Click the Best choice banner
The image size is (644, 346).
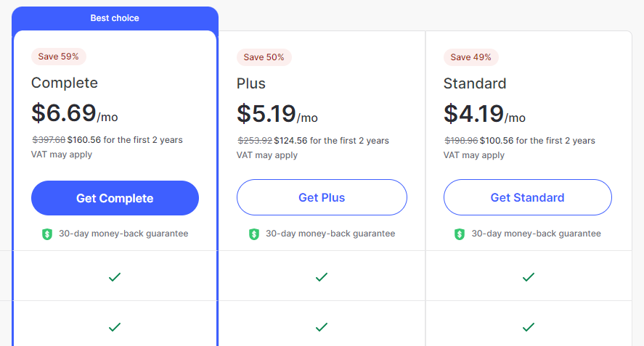(x=115, y=18)
